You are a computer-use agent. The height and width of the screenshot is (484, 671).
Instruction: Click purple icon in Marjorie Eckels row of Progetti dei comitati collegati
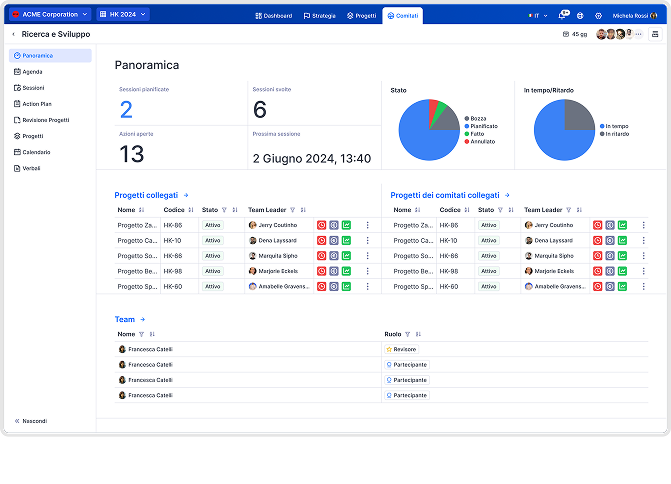pyautogui.click(x=610, y=271)
